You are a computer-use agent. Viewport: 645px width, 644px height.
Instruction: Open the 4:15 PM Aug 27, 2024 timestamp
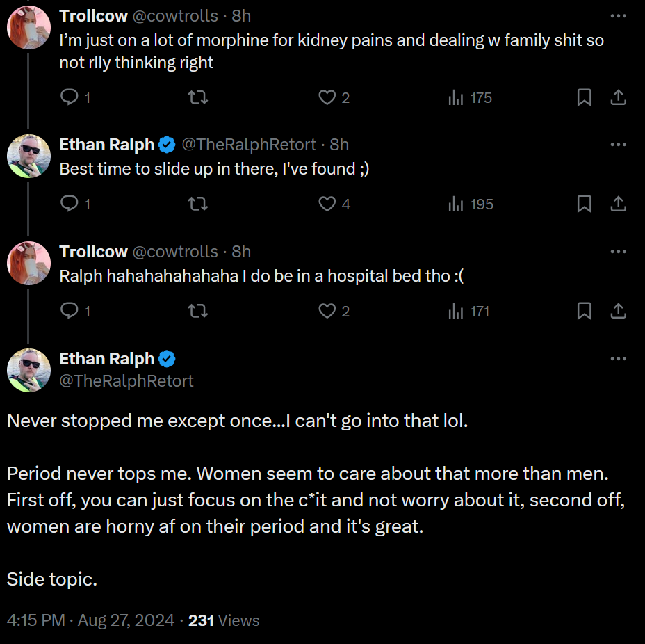[90, 620]
